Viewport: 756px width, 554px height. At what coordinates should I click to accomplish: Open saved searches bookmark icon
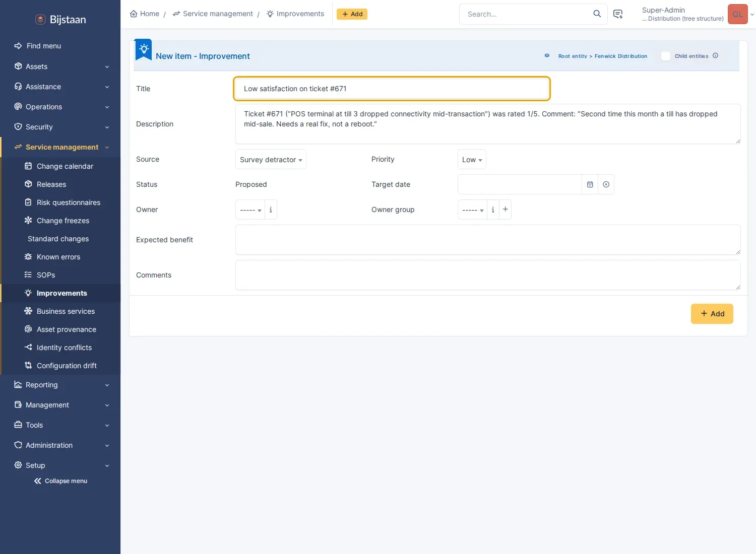[618, 14]
